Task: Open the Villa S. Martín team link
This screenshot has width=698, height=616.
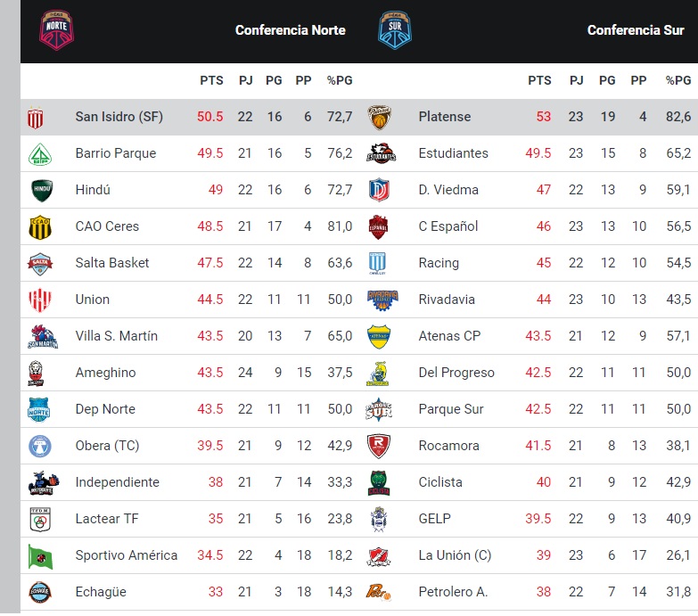Action: pos(117,336)
